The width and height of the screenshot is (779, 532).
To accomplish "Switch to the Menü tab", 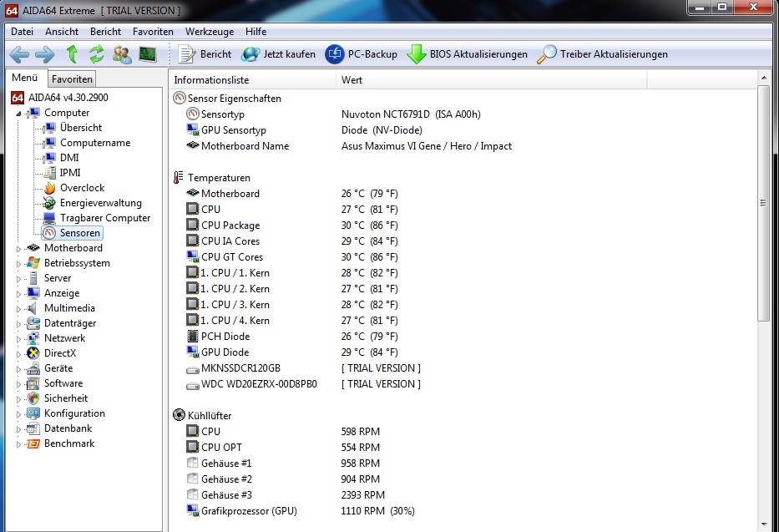I will pyautogui.click(x=25, y=78).
